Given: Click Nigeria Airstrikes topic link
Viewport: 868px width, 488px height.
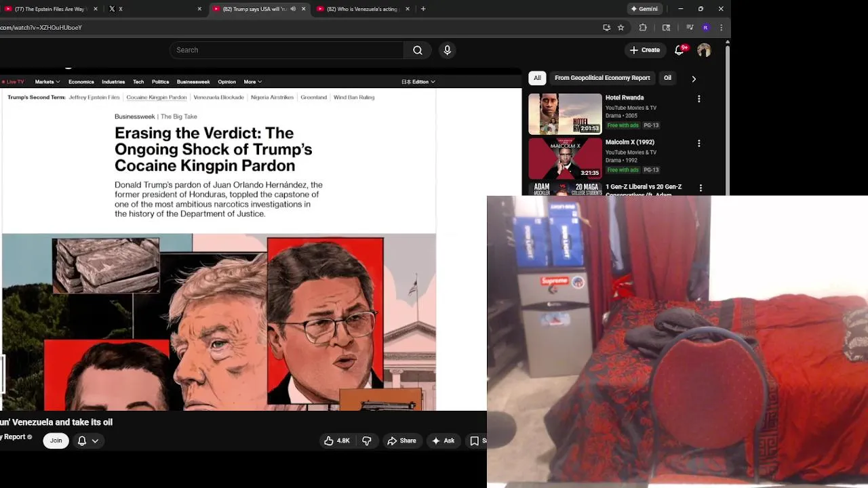Looking at the screenshot, I should [272, 98].
